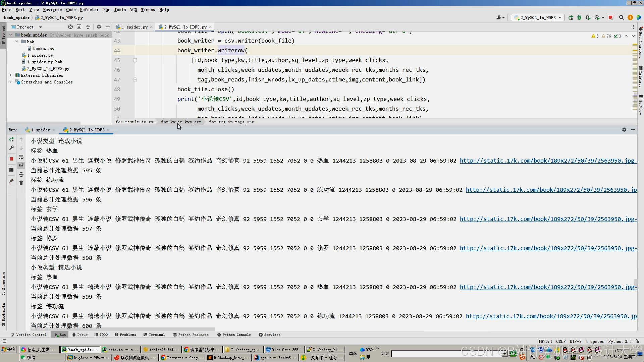The width and height of the screenshot is (644, 362).
Task: Click Run with Coverage icon
Action: pyautogui.click(x=588, y=18)
